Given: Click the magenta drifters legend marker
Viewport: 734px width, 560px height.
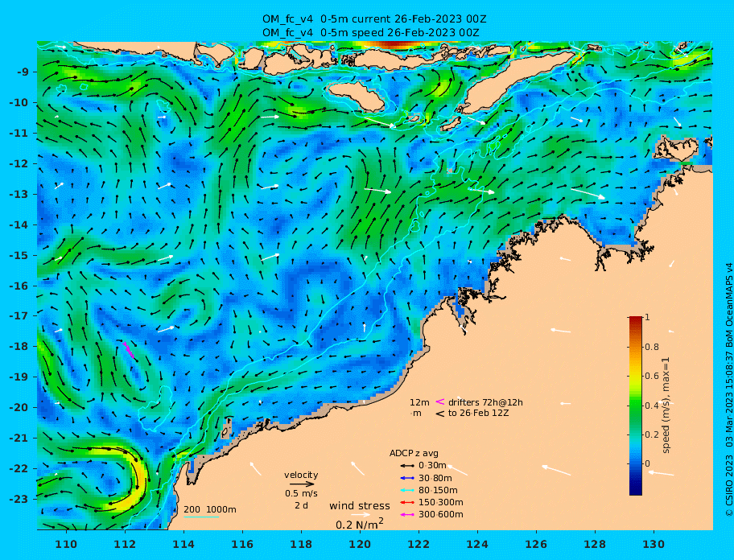Looking at the screenshot, I should click(440, 401).
